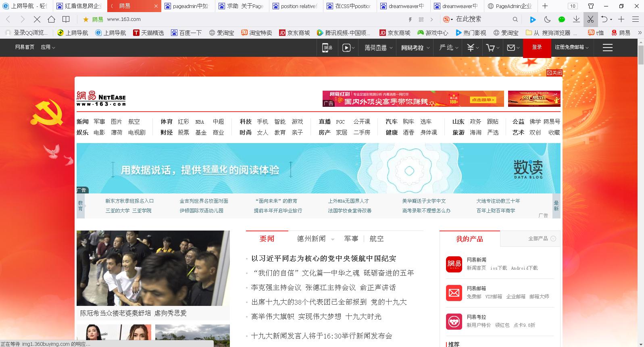Click the undo closed tab icon
644x347 pixels.
tap(604, 19)
